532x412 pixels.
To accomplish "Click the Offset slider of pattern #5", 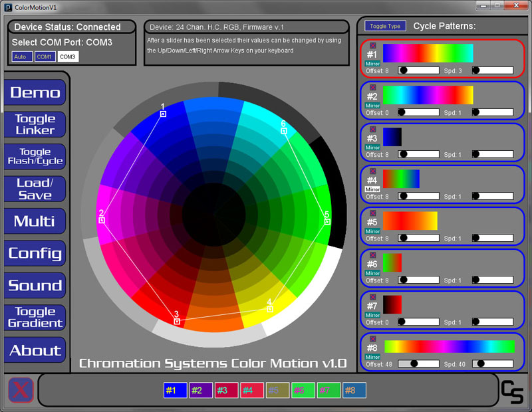I will [419, 238].
